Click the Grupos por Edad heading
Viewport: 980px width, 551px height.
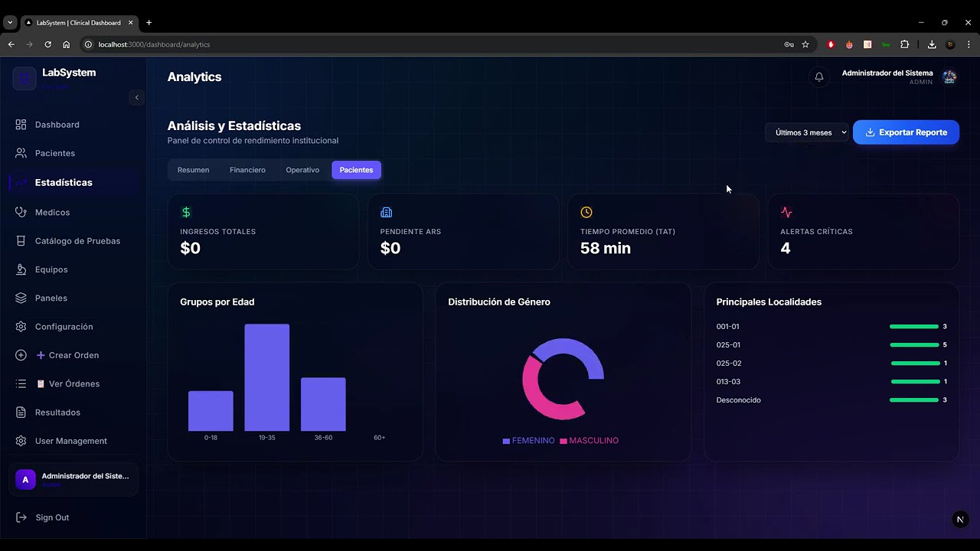click(217, 302)
